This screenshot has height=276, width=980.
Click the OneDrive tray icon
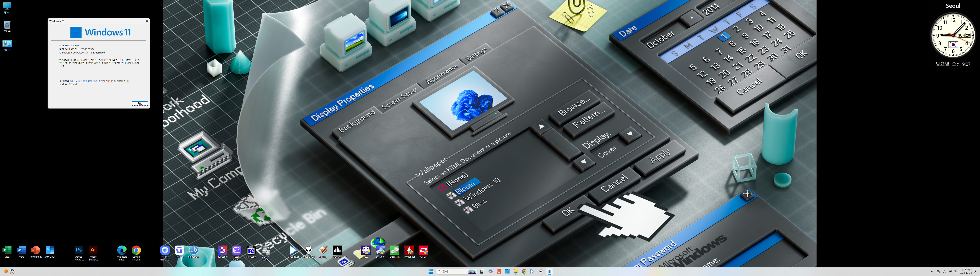[x=938, y=271]
